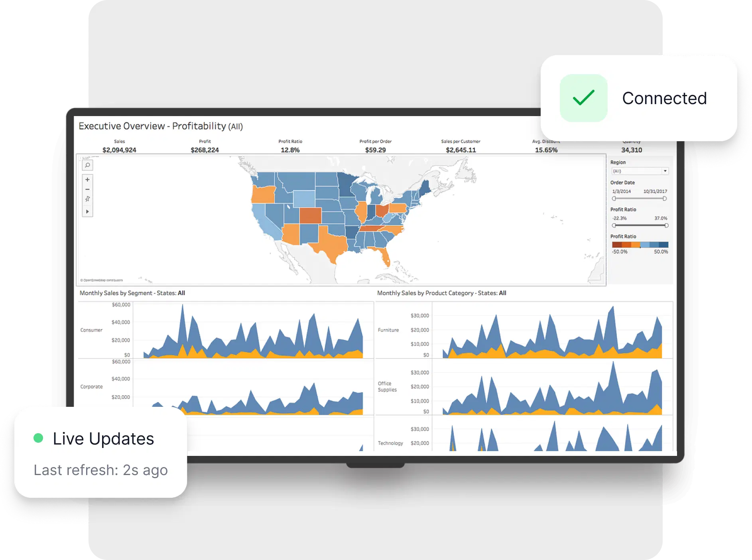Click the green checkmark in the Connected badge
The width and height of the screenshot is (752, 560).
click(583, 98)
